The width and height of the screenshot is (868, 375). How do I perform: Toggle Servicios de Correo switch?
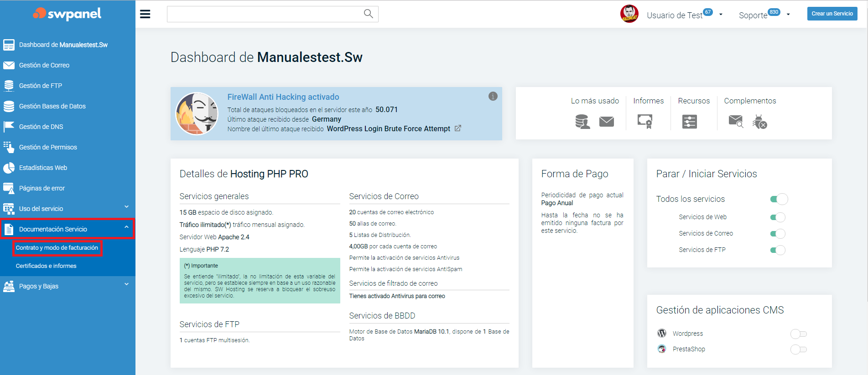[x=778, y=234]
